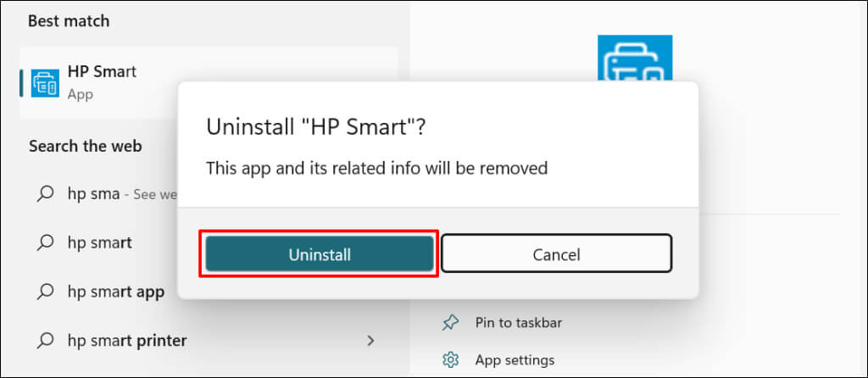Click the HP Smart icon under Best match
The image size is (868, 378).
tap(44, 82)
